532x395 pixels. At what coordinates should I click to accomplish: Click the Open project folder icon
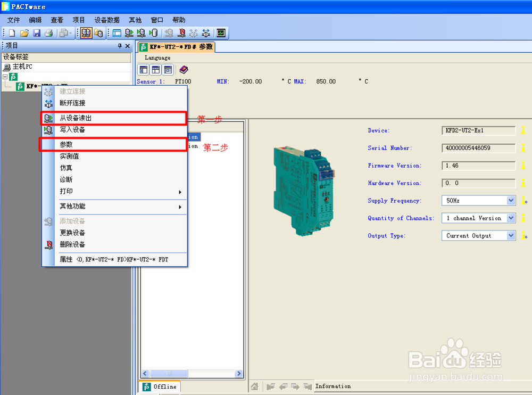pyautogui.click(x=24, y=33)
